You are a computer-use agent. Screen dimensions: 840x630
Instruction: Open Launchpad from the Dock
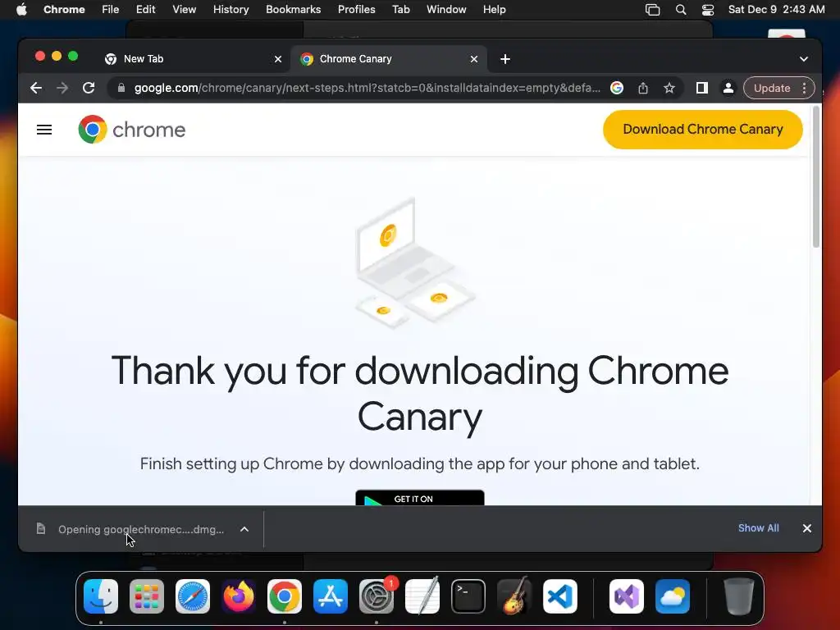coord(147,596)
